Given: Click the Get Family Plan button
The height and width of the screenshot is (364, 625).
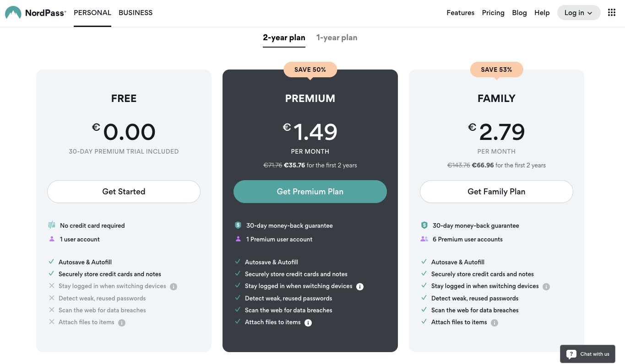Looking at the screenshot, I should point(496,192).
